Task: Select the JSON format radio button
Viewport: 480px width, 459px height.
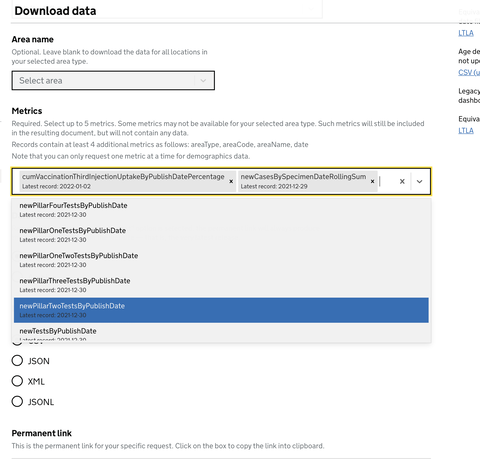Action: point(17,361)
